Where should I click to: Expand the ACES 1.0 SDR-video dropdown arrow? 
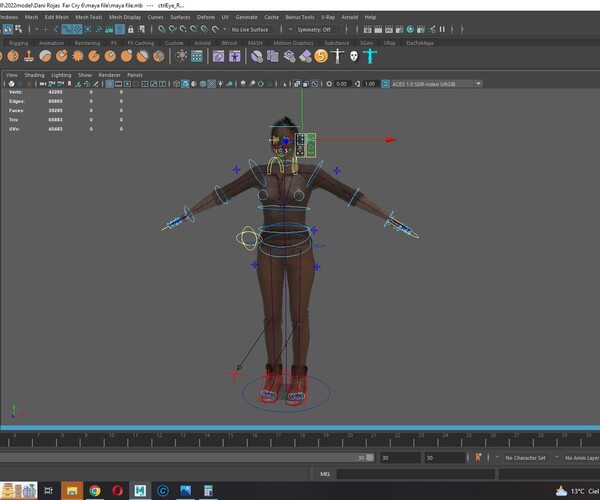(x=478, y=83)
